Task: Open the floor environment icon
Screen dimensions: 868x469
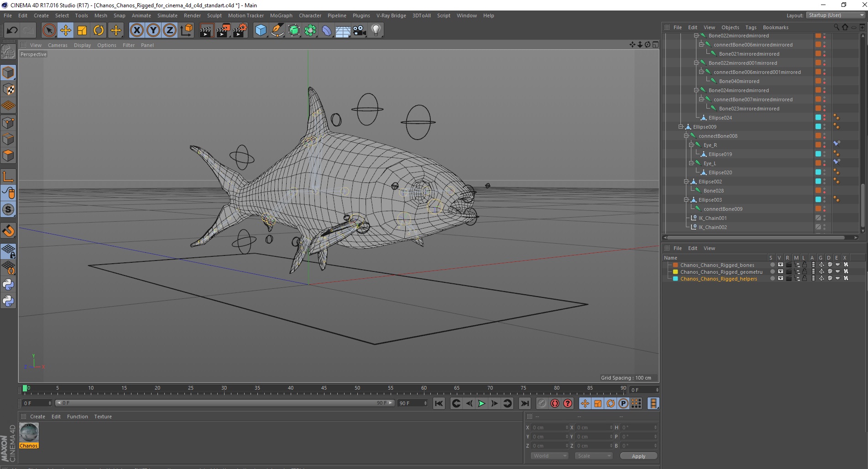Action: tap(343, 31)
